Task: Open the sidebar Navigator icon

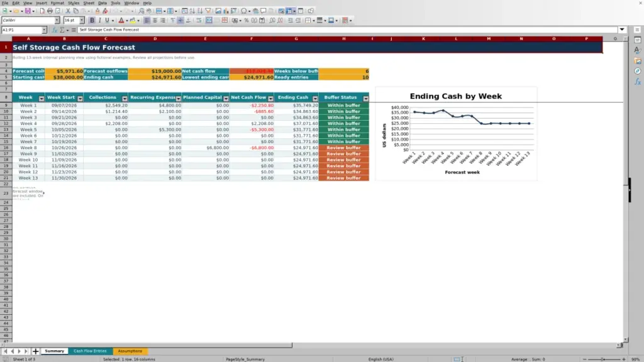Action: coord(638,72)
